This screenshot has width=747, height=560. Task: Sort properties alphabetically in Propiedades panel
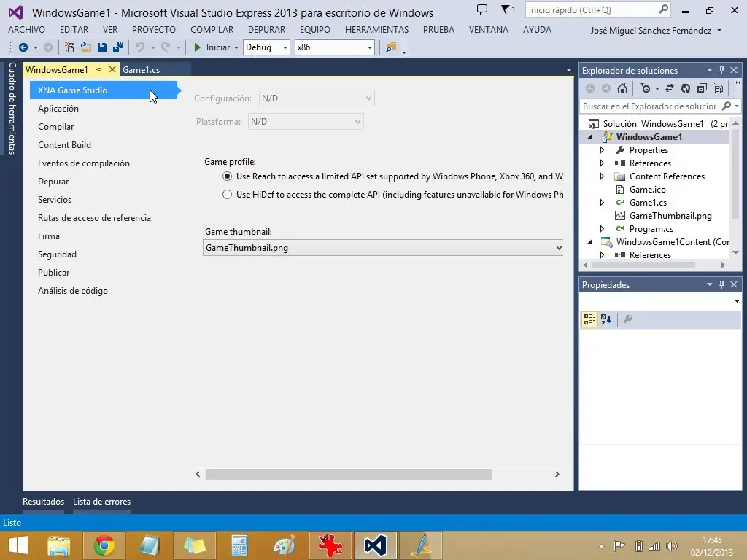(606, 319)
